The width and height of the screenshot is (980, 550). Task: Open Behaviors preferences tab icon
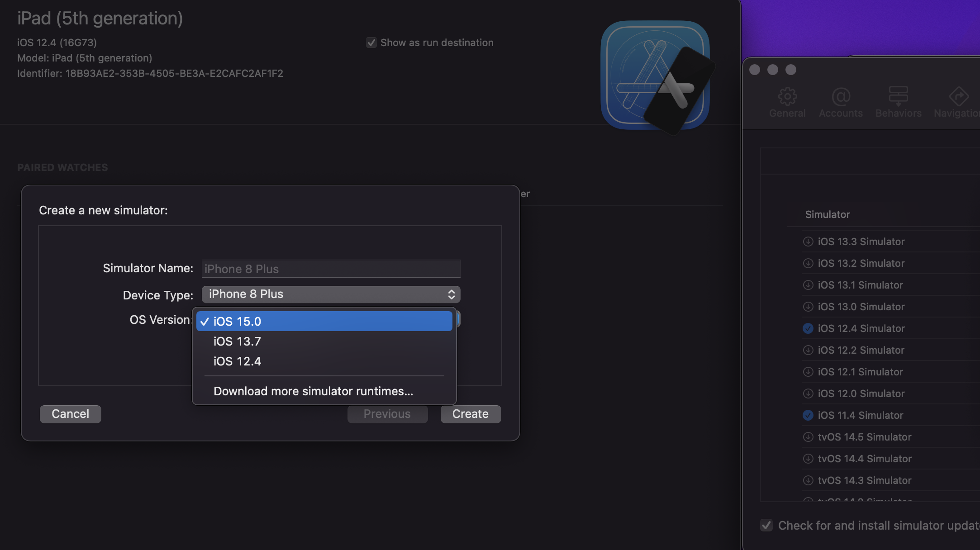[898, 96]
